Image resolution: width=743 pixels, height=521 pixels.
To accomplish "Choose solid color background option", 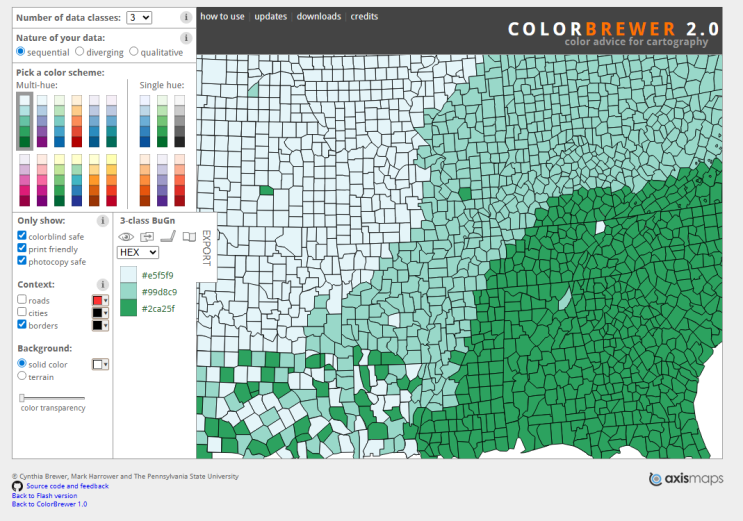I will [22, 363].
